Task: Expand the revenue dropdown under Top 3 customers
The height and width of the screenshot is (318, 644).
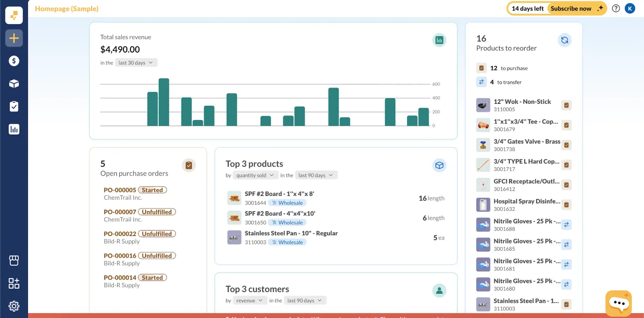Action: pos(250,300)
